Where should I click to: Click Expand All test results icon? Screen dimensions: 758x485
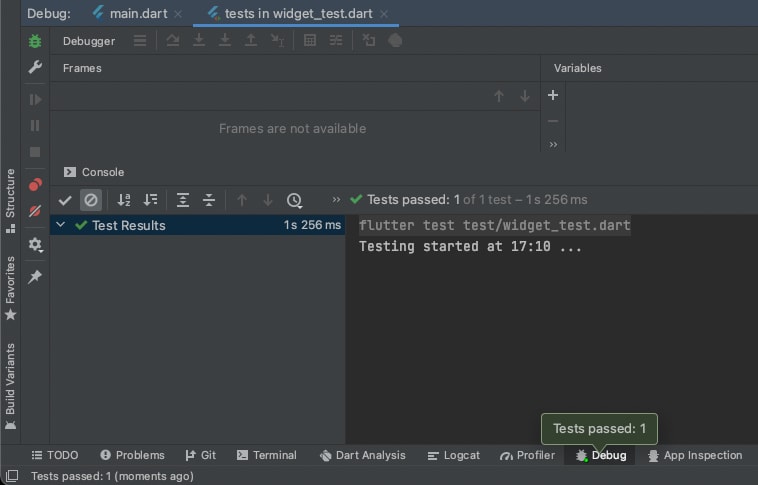coord(183,200)
